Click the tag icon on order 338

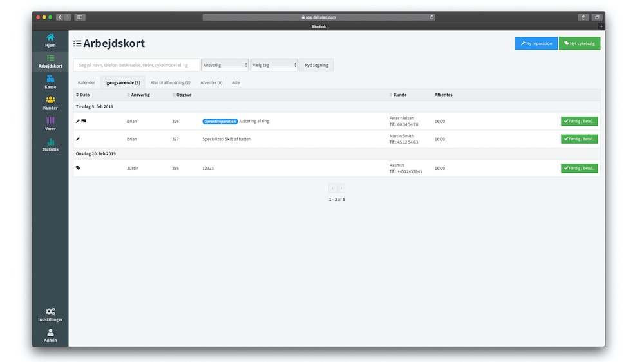click(x=79, y=168)
